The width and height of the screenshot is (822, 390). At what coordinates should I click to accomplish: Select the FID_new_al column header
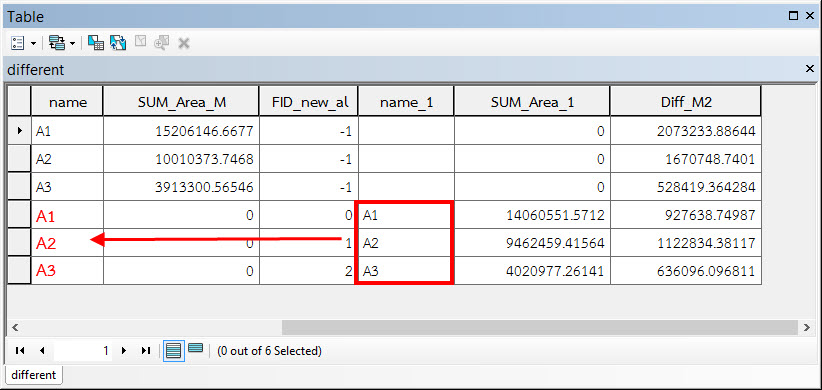309,102
